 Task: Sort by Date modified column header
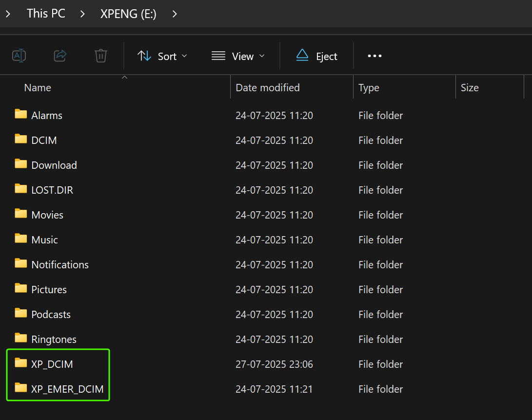pos(268,88)
